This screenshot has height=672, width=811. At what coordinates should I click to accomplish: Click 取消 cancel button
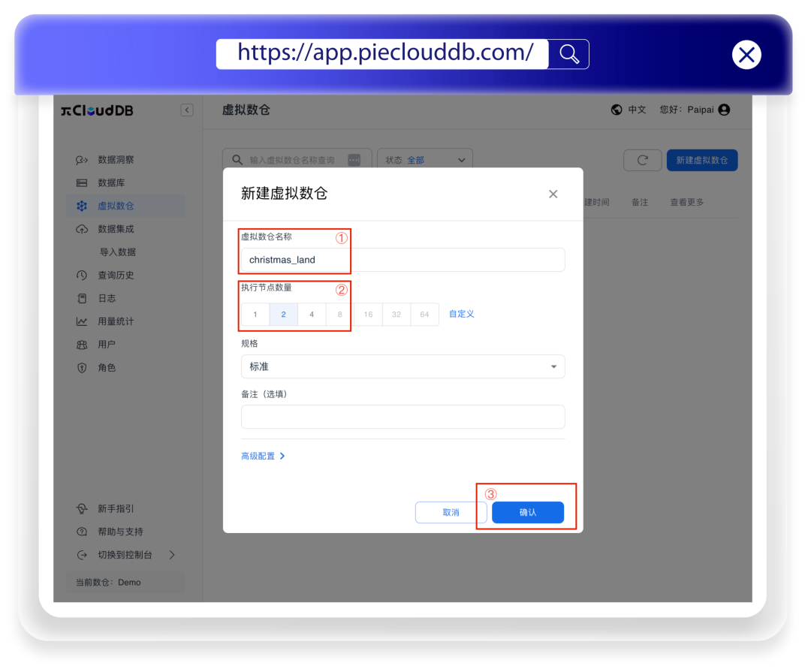point(451,512)
